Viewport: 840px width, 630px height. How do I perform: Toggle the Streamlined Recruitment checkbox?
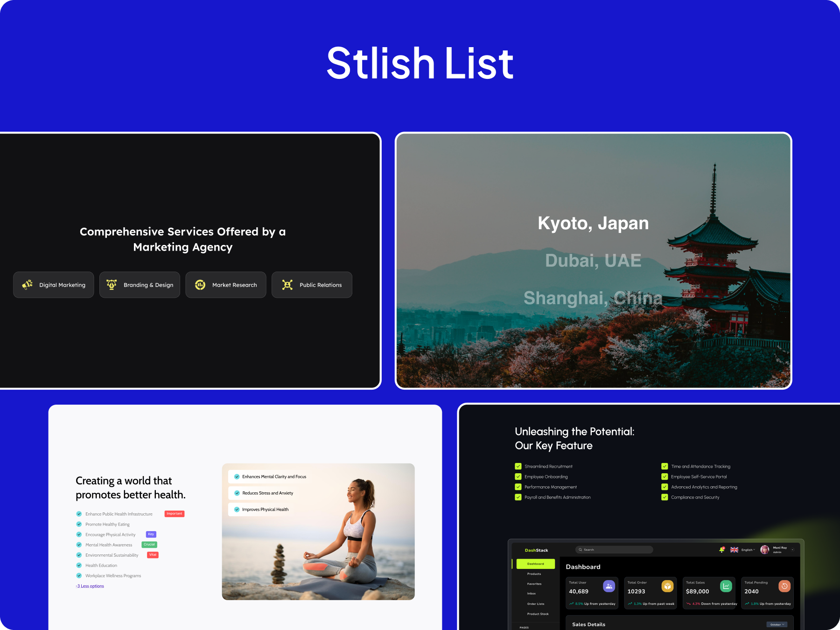[x=518, y=466]
